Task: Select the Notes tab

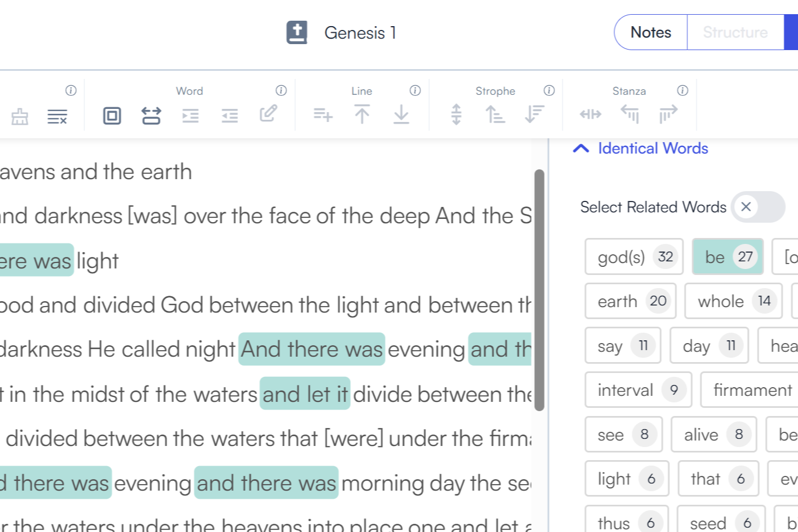Action: (x=650, y=32)
